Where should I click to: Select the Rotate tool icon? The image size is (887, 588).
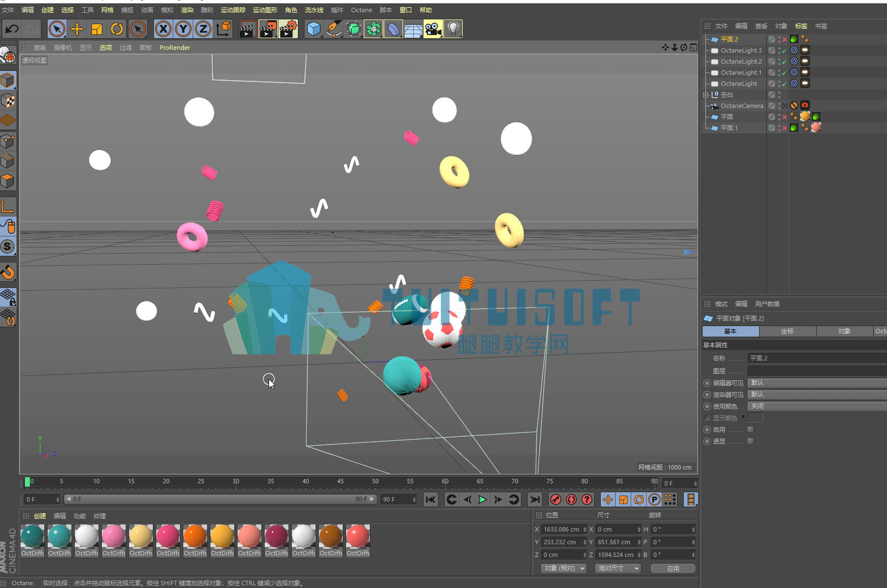117,29
